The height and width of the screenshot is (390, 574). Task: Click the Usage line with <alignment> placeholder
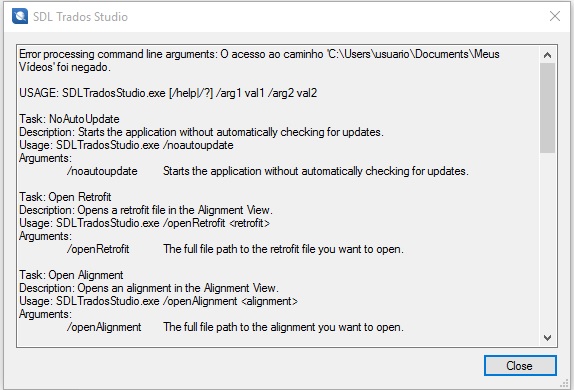[x=159, y=301]
